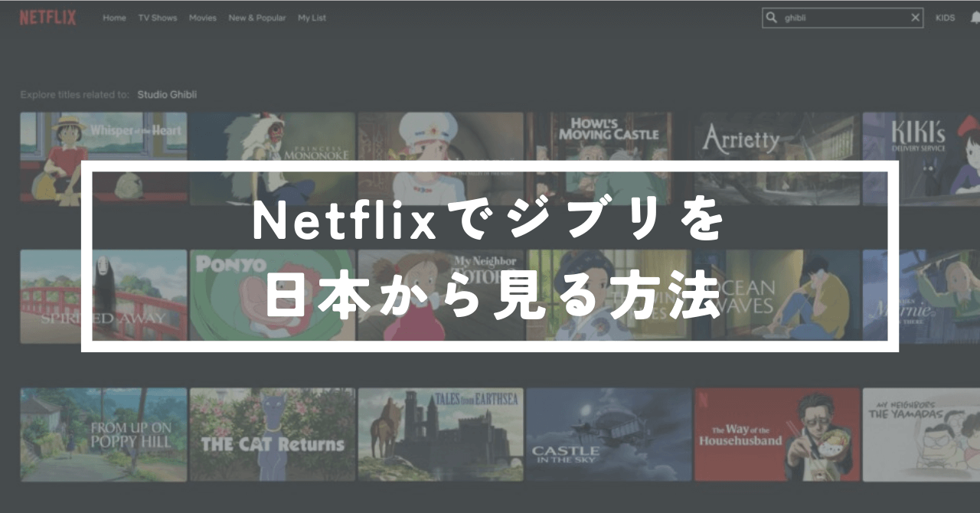Select the Howl's Moving Castle title card

[x=609, y=158]
